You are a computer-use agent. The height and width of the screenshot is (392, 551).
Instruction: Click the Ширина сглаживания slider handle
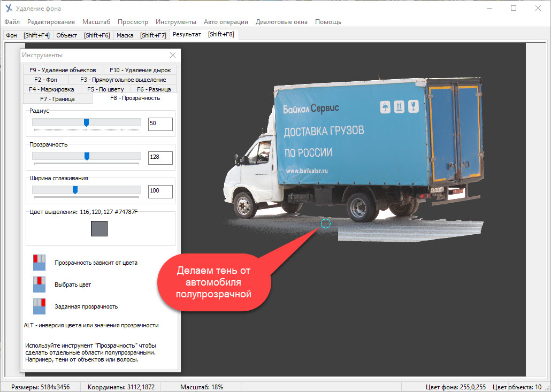75,190
